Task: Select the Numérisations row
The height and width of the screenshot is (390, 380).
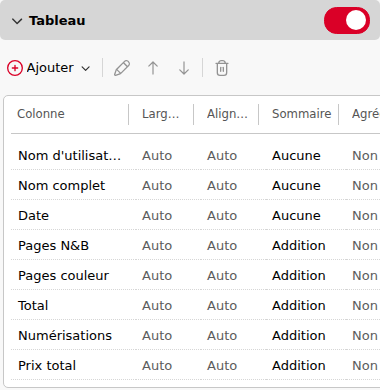Action: (x=195, y=335)
